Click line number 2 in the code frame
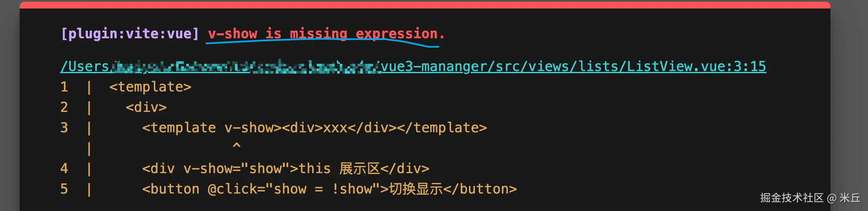868x211 pixels. 64,107
